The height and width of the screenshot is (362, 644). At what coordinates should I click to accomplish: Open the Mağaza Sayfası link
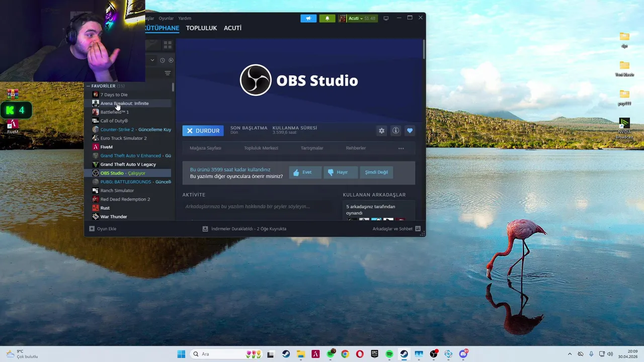point(205,148)
